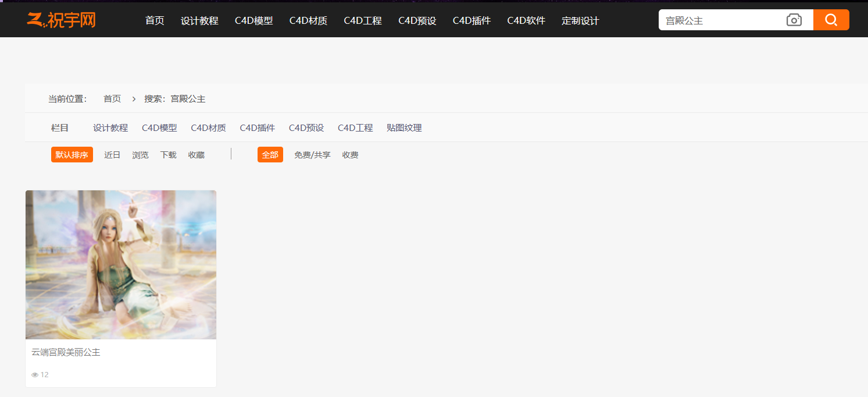The image size is (868, 397).
Task: Open 设计教程 in top navigation bar
Action: [x=199, y=20]
